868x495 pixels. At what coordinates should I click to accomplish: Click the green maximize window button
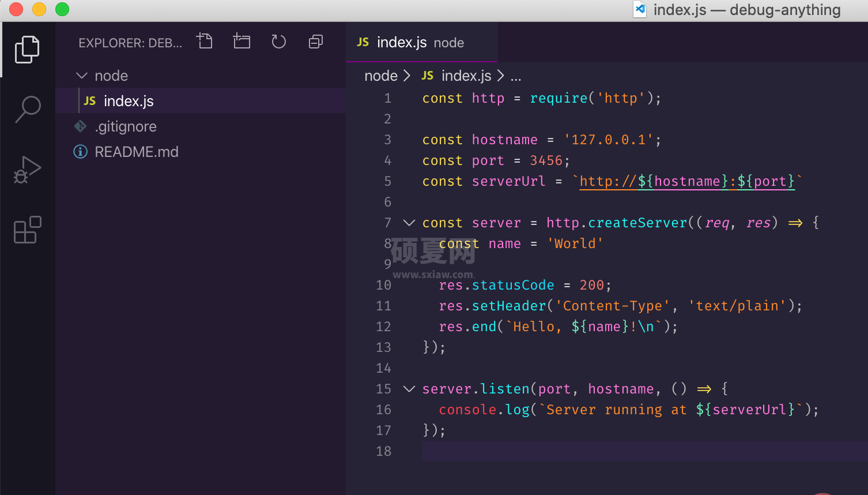62,9
